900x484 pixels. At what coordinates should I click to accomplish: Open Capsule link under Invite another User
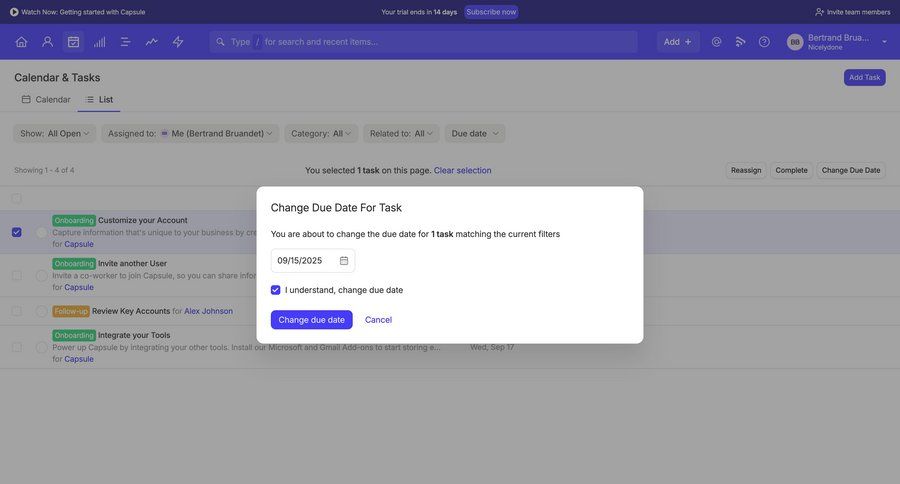pos(79,287)
